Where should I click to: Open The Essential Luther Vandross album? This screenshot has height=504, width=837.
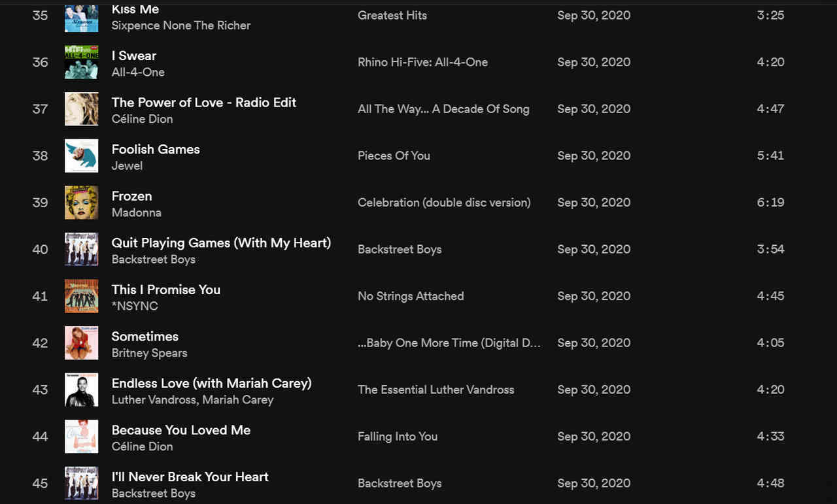click(x=436, y=390)
